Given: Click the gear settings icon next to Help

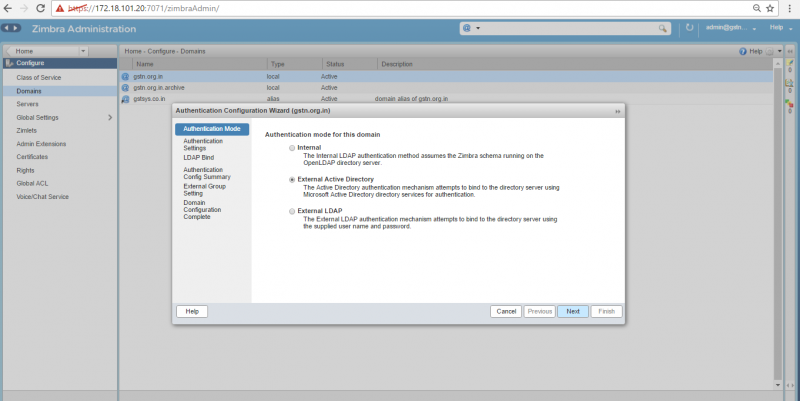Looking at the screenshot, I should click(769, 51).
